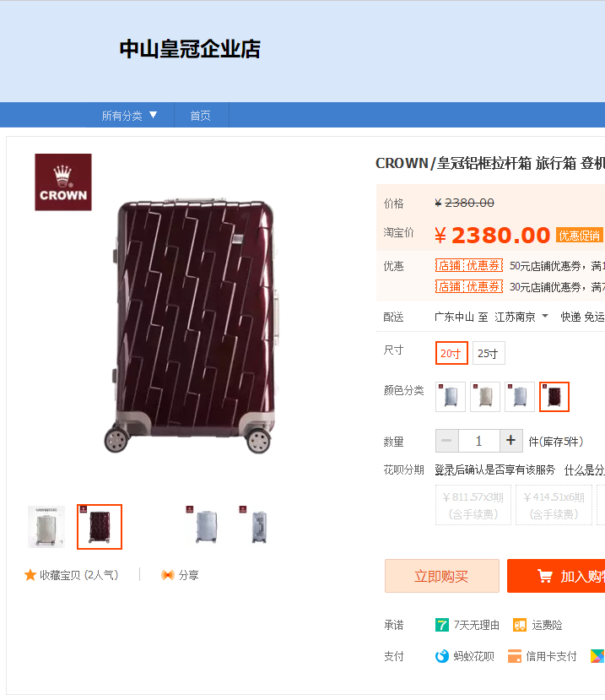Select the dark red suitcase color swatch

pos(554,396)
